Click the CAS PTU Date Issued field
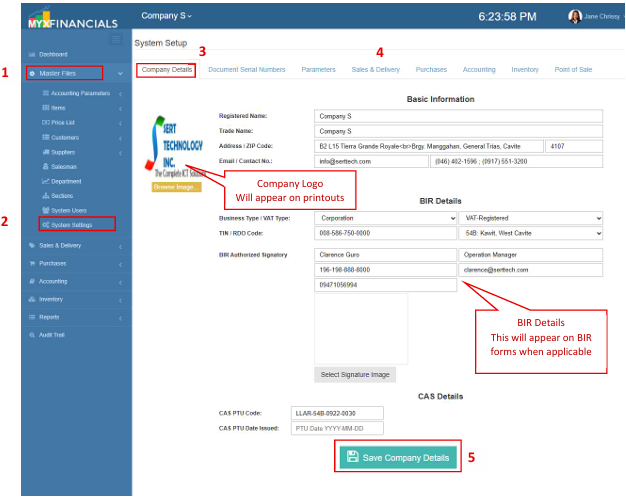This screenshot has width=626, height=498. tap(337, 429)
